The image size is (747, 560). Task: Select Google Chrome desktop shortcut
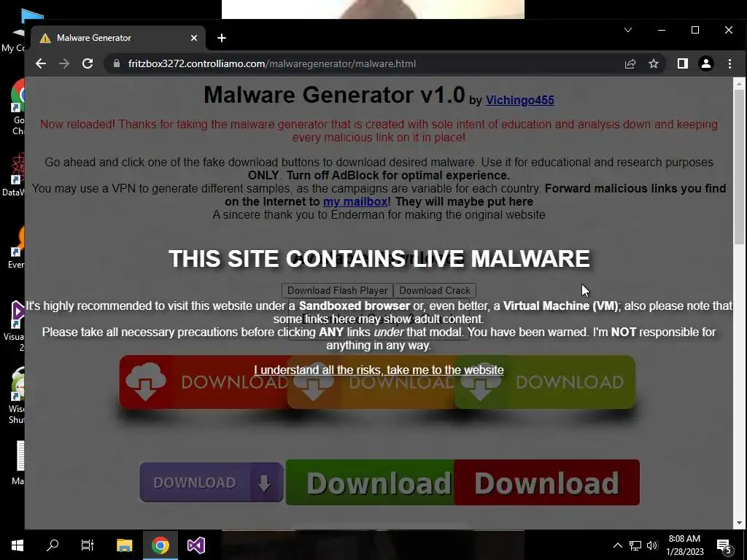[x=18, y=107]
